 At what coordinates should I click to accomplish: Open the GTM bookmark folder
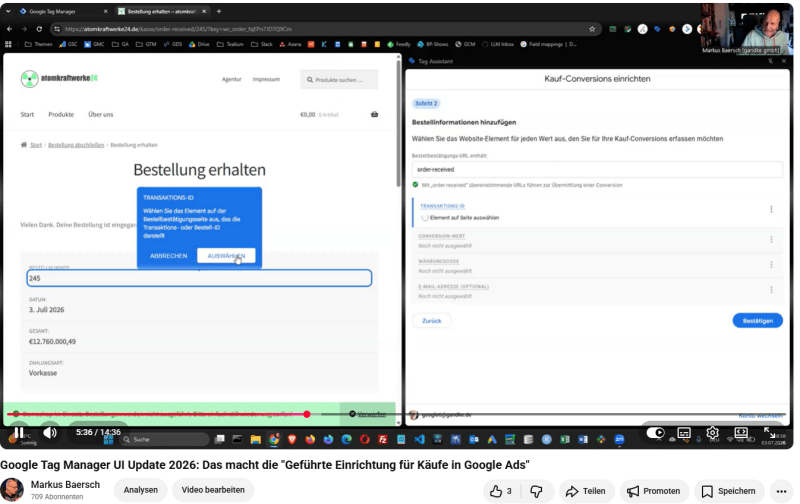[x=146, y=44]
